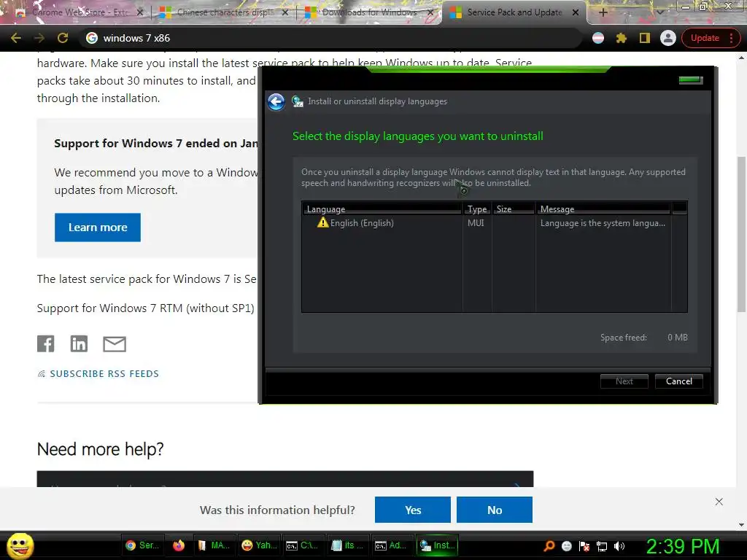Click the warning icon beside English (English)
Image resolution: width=747 pixels, height=560 pixels.
click(x=323, y=222)
